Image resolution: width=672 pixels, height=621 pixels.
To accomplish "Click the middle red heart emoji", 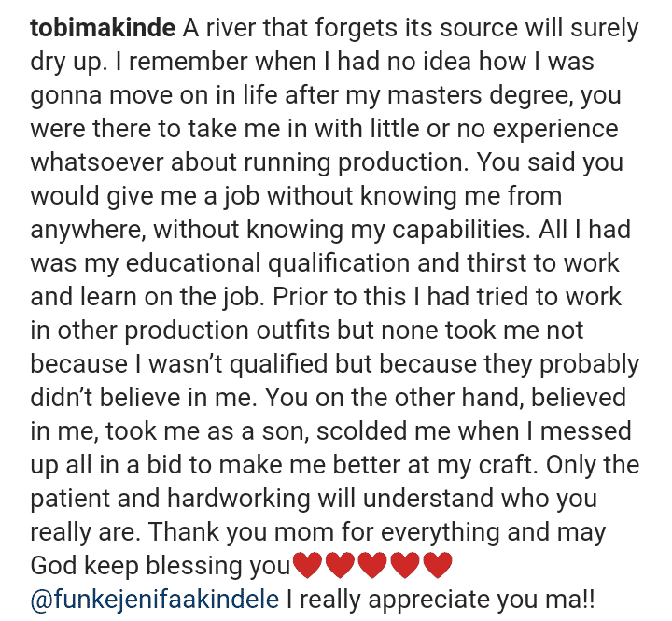I will click(371, 566).
